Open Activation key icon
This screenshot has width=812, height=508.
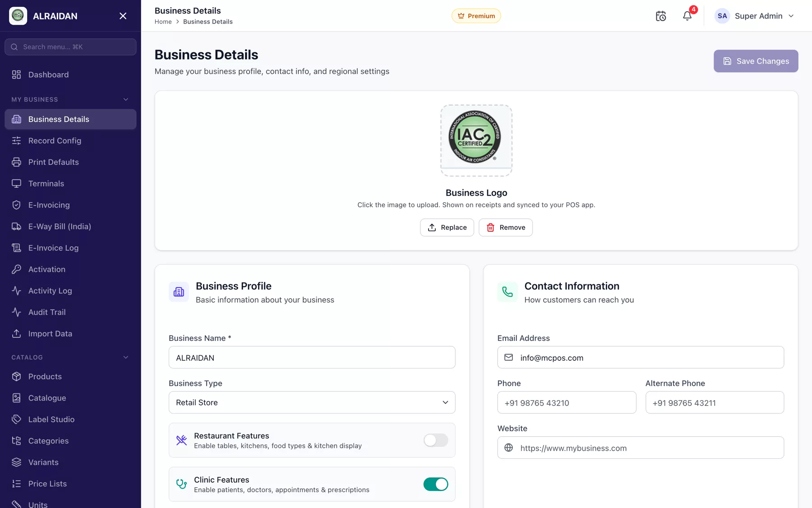[x=17, y=269]
